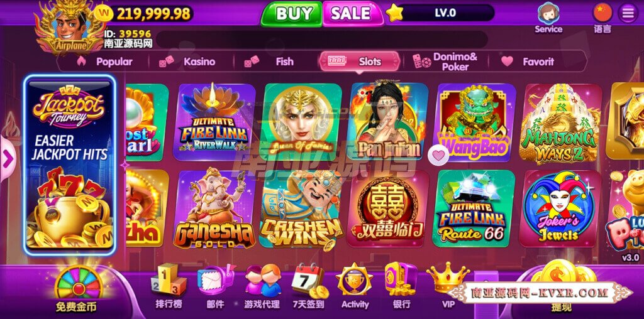Select the Donimo & Poker tab
The height and width of the screenshot is (319, 644).
(x=445, y=62)
